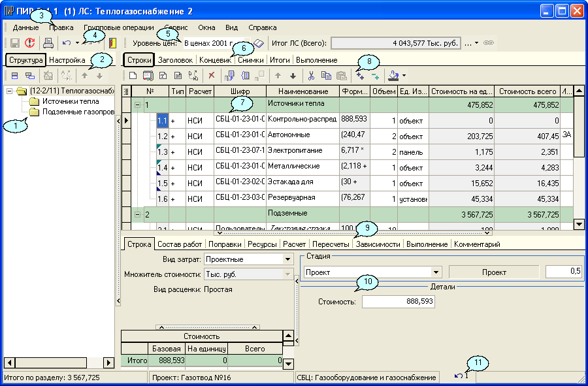The width and height of the screenshot is (588, 386).
Task: Open the Вид menu
Action: [x=232, y=27]
